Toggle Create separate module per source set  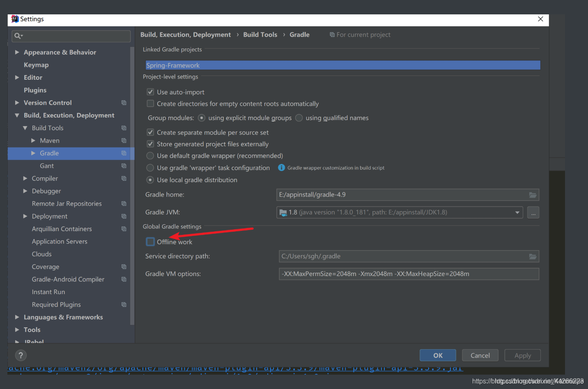coord(150,132)
